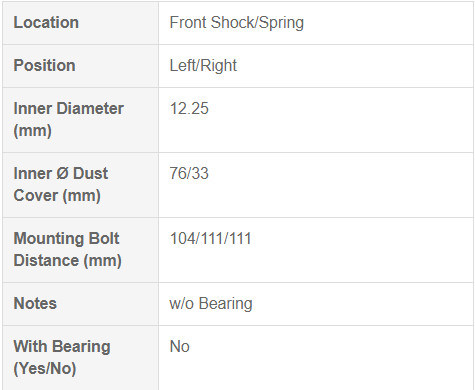Click the word Bearing in Notes value
The image size is (475, 390).
click(226, 304)
